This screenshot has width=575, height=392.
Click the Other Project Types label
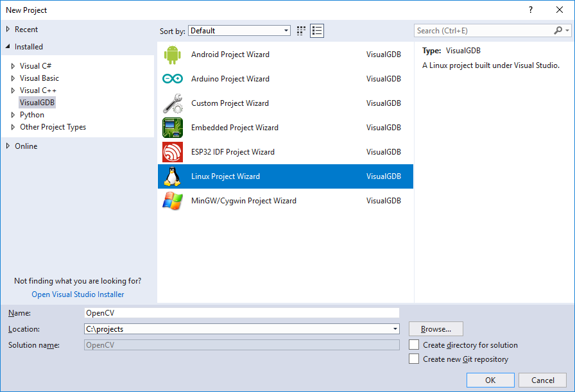[53, 127]
